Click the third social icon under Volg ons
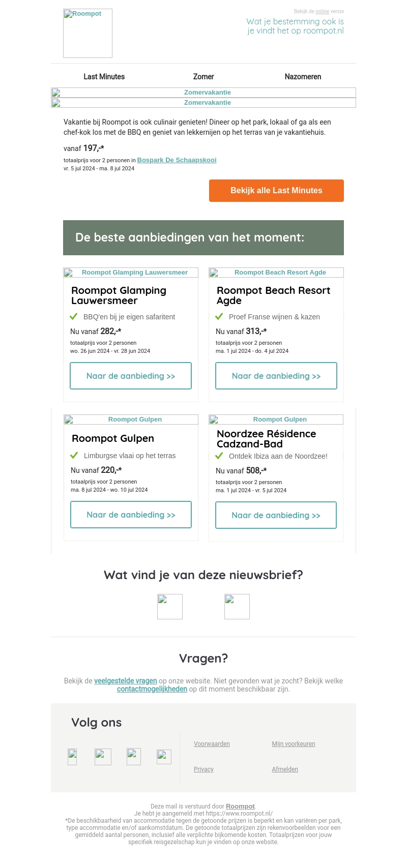 point(134,757)
